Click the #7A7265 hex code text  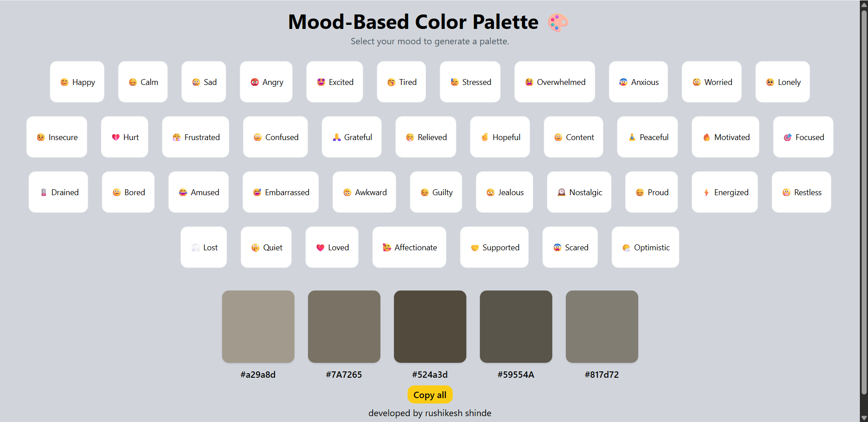pyautogui.click(x=344, y=375)
